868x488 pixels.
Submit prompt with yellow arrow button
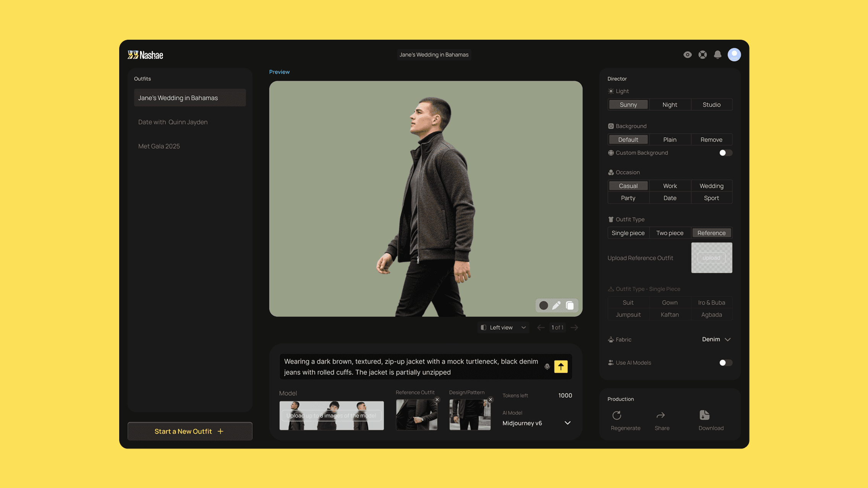point(561,367)
